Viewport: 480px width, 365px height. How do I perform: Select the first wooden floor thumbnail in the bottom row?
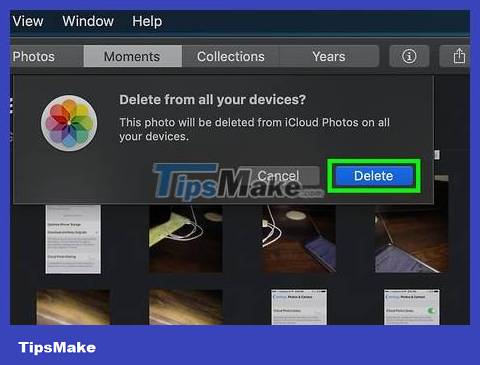pyautogui.click(x=73, y=307)
